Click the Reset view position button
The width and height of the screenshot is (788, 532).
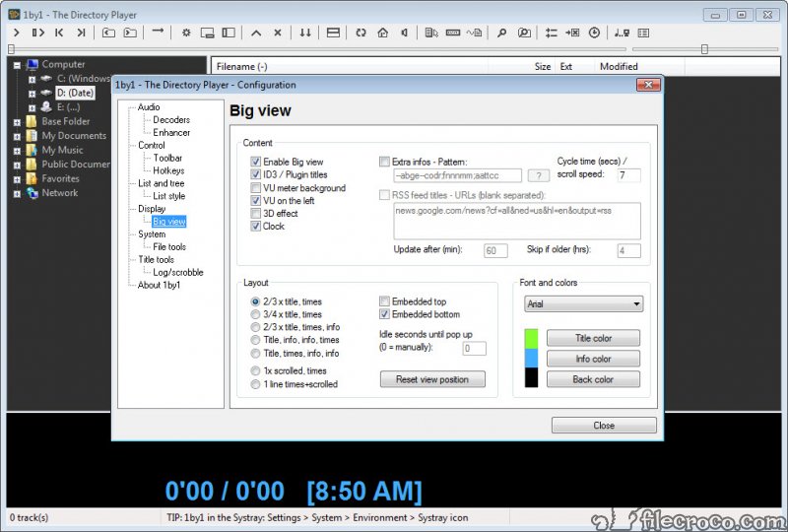(432, 379)
